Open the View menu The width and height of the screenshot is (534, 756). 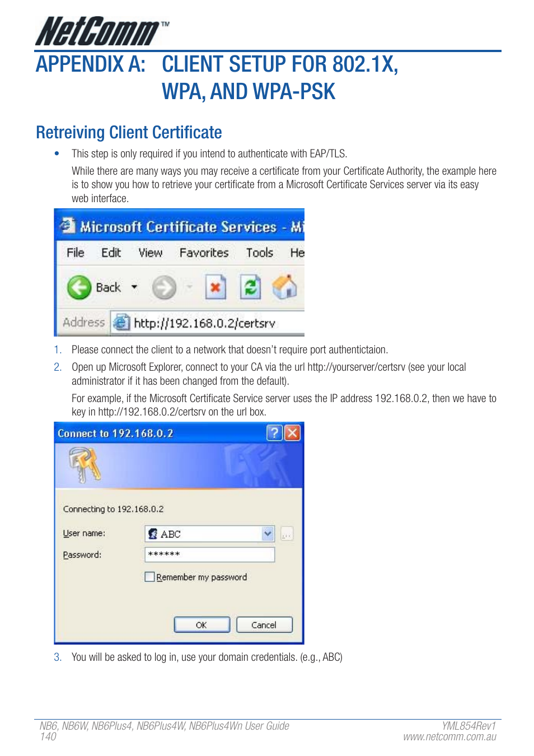pos(151,253)
